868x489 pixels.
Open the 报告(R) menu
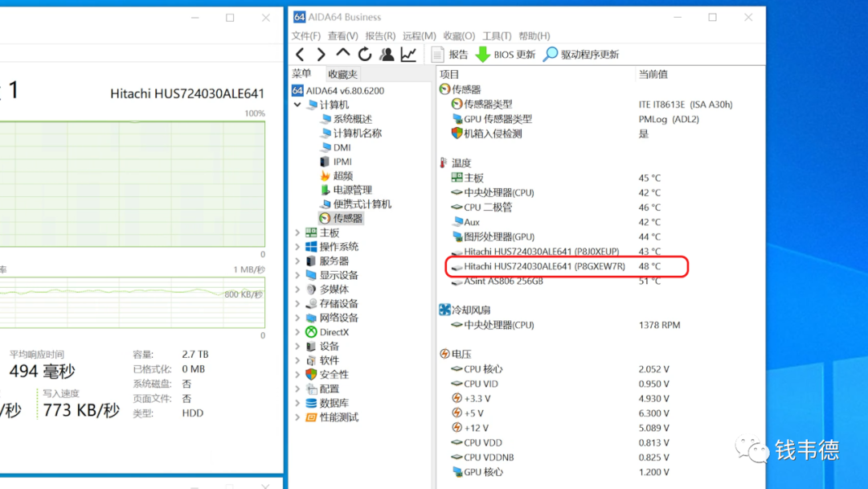(x=380, y=36)
